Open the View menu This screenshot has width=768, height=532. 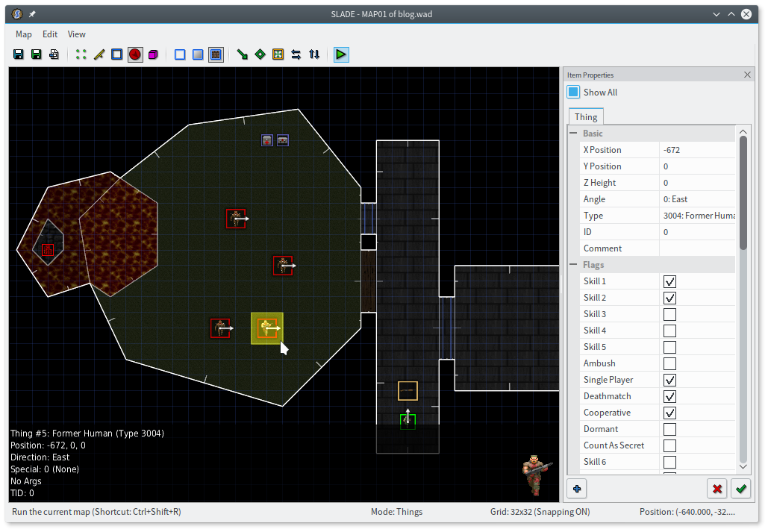tap(76, 34)
